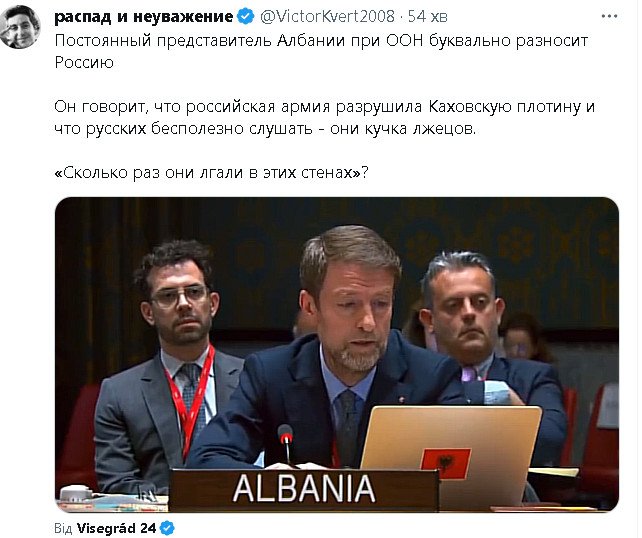Click the paragraph starting Постоянный представитель Албании

click(x=321, y=52)
